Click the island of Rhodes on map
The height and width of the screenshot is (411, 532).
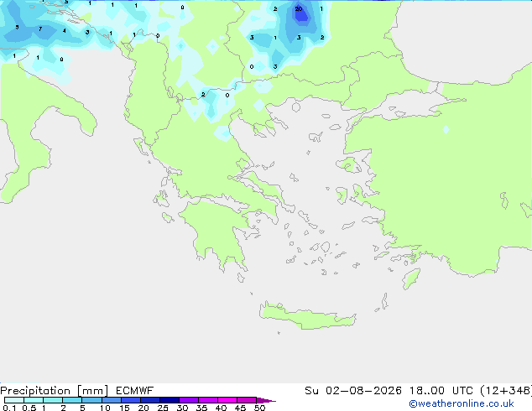click(411, 278)
